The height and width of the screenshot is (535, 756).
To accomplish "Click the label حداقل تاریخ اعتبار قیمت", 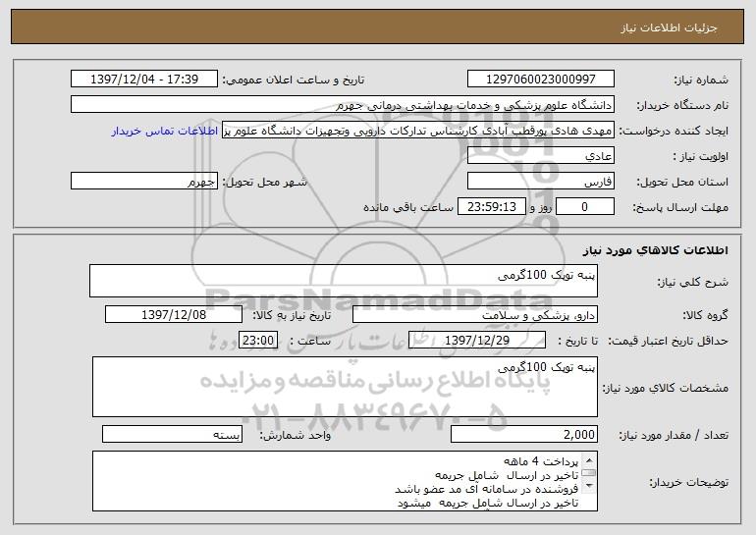I will tap(668, 341).
